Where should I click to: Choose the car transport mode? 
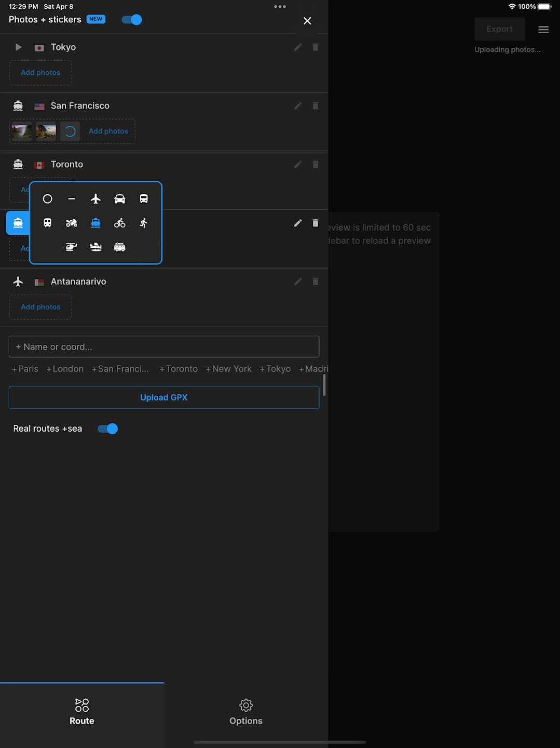[120, 199]
